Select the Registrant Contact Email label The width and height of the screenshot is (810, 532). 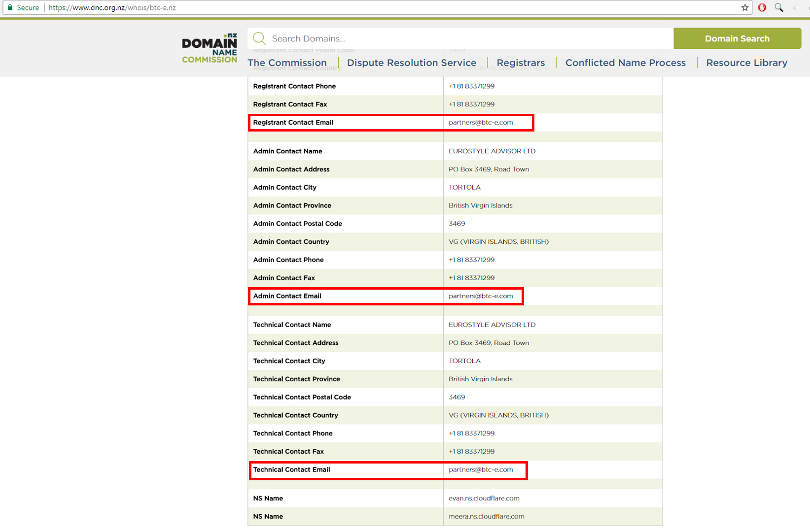[293, 123]
